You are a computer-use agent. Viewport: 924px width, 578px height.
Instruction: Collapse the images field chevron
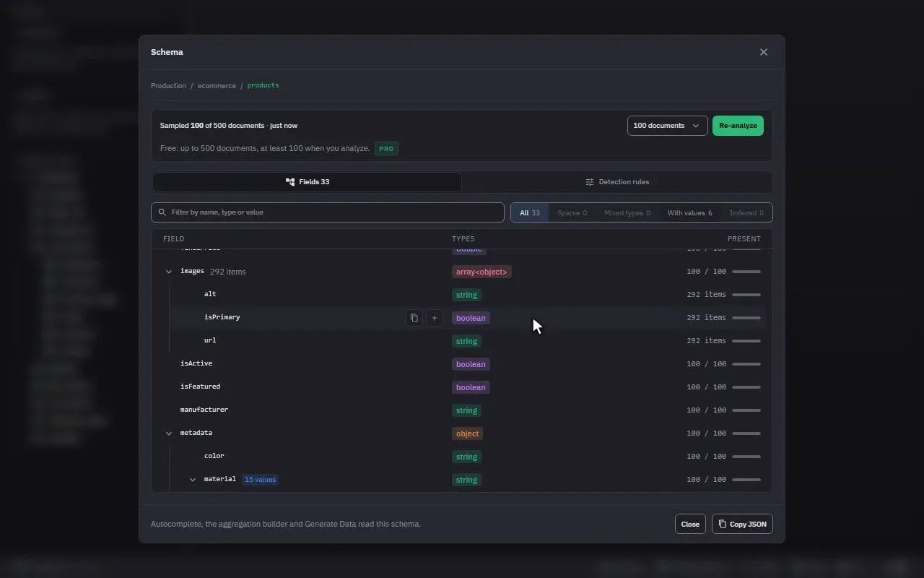(x=169, y=272)
